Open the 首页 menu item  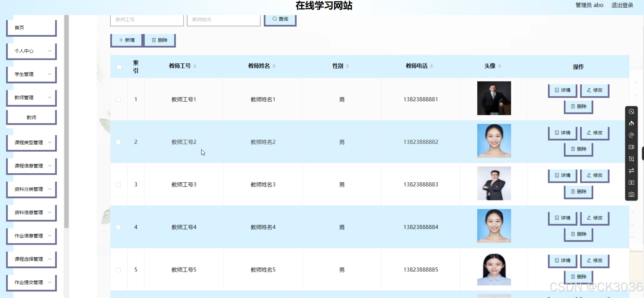pyautogui.click(x=31, y=28)
